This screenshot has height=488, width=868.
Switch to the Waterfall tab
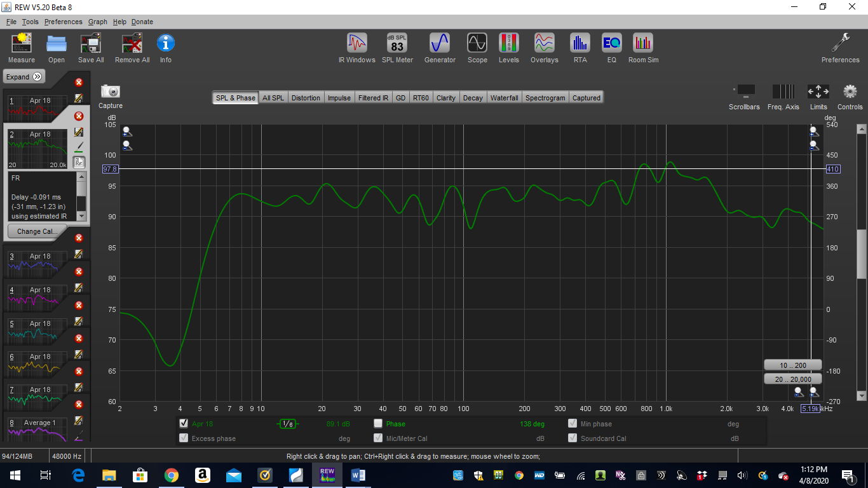tap(504, 98)
